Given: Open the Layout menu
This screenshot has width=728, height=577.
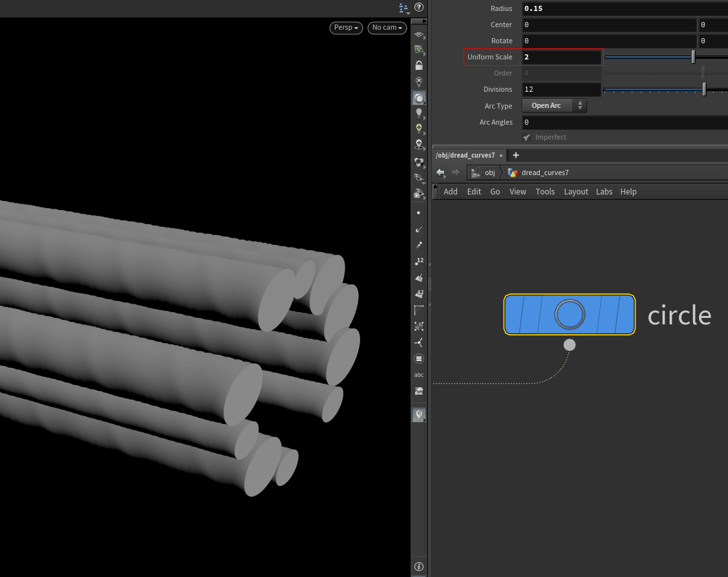Looking at the screenshot, I should [575, 191].
